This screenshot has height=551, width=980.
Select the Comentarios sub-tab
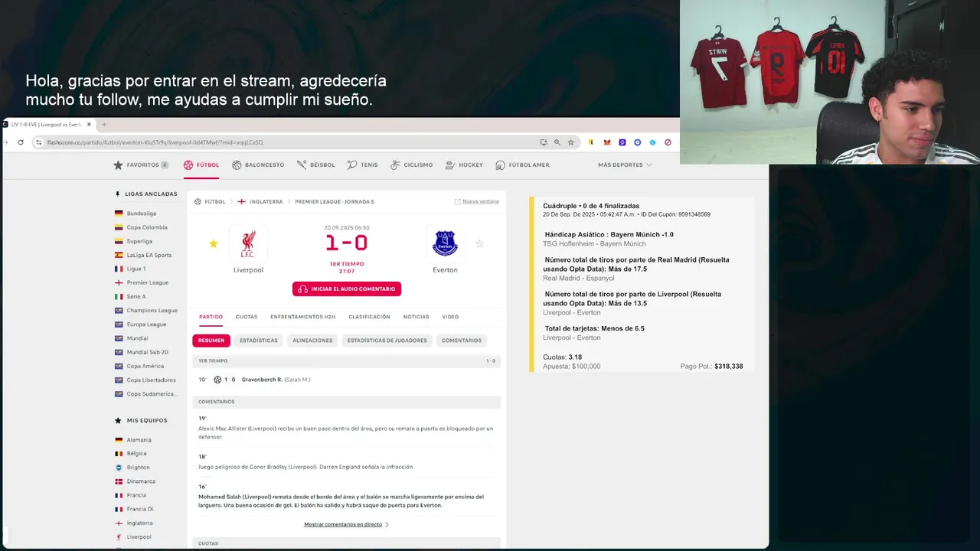462,341
